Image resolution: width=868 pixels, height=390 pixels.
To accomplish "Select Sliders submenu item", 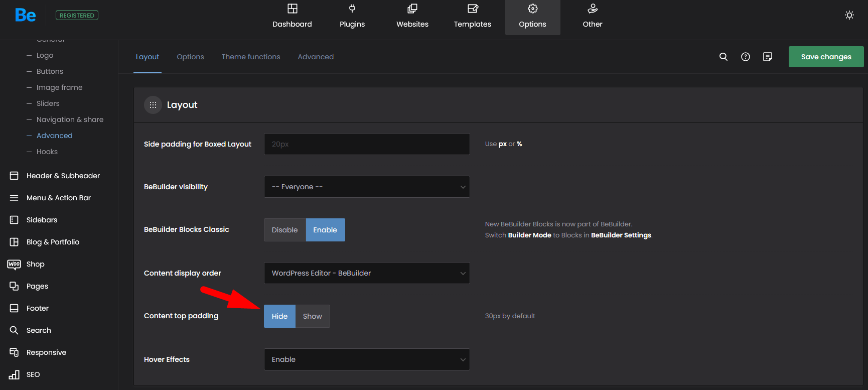I will coord(48,103).
